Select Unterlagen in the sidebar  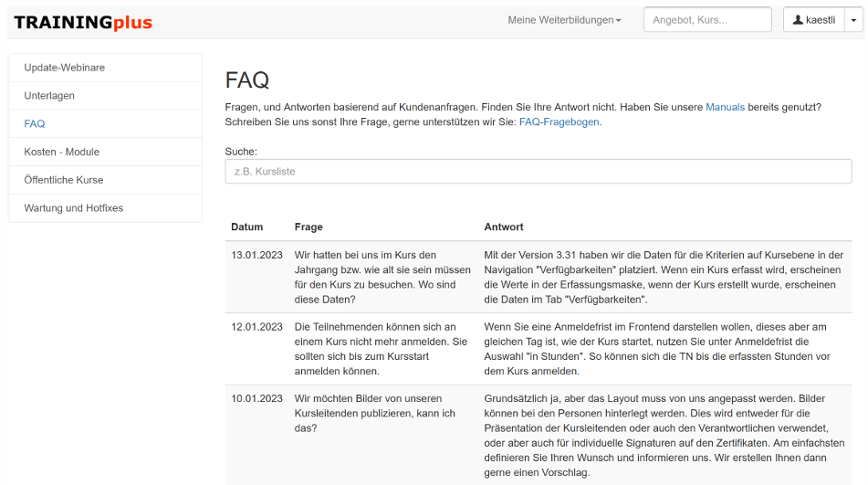pyautogui.click(x=49, y=96)
